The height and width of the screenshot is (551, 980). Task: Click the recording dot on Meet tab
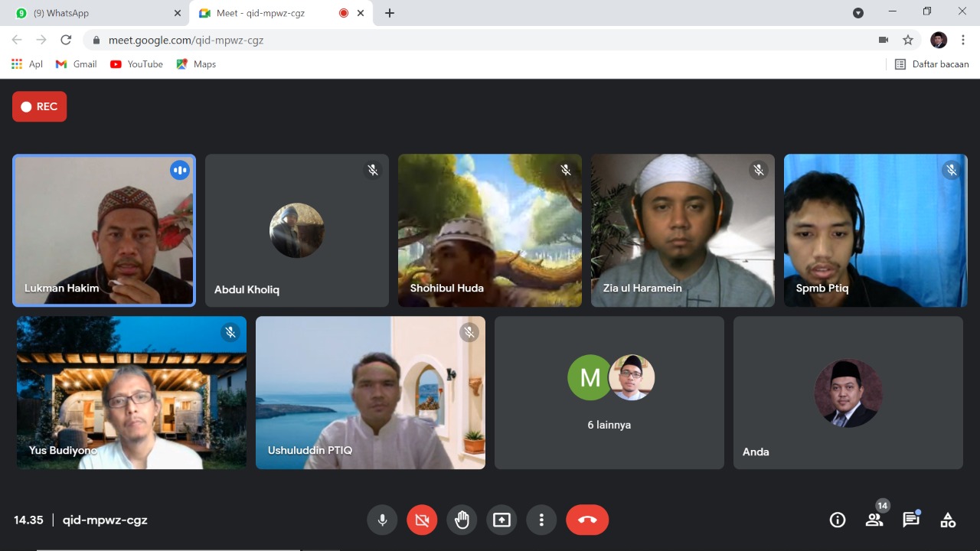(x=343, y=13)
